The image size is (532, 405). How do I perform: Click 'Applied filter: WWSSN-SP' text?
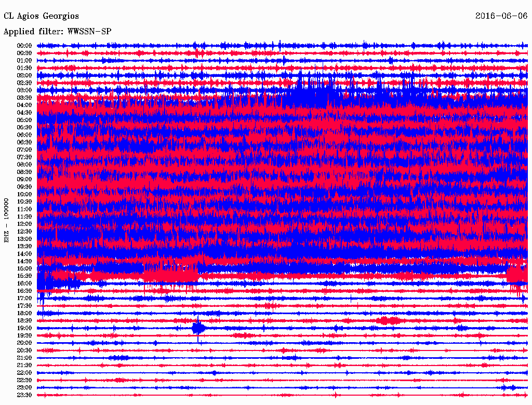(x=57, y=32)
